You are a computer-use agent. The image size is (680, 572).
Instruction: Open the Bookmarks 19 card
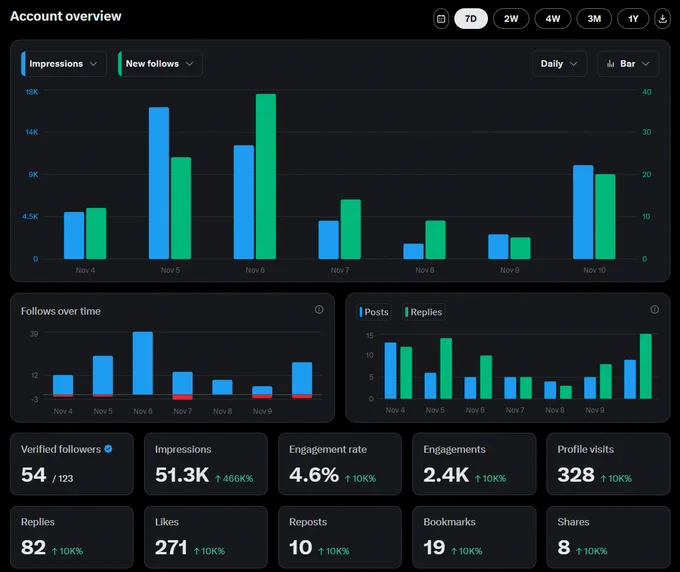point(474,537)
